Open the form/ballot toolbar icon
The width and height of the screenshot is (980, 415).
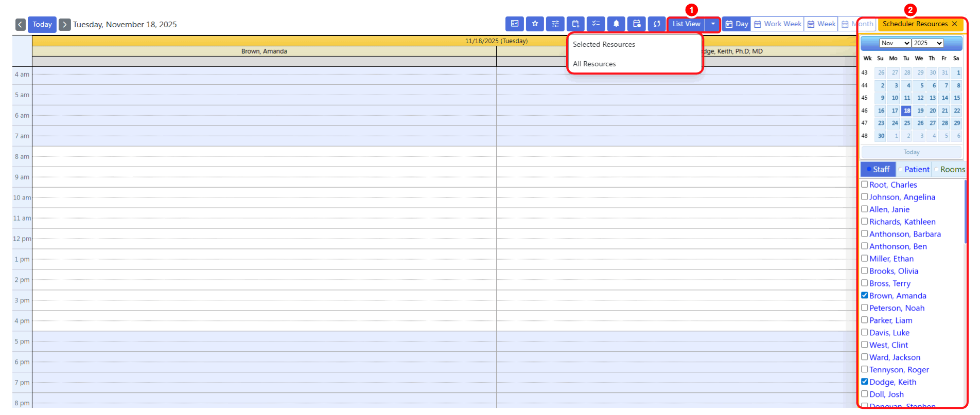[515, 24]
